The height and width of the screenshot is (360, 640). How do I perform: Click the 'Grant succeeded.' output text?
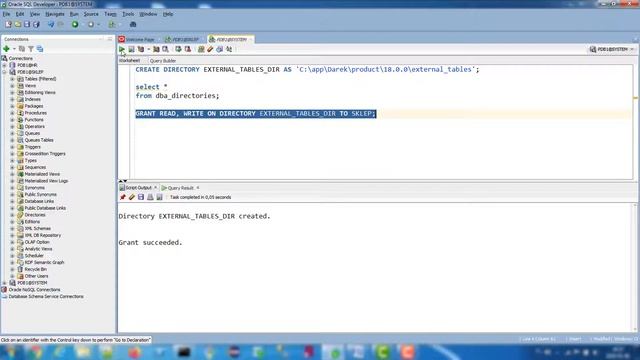150,242
